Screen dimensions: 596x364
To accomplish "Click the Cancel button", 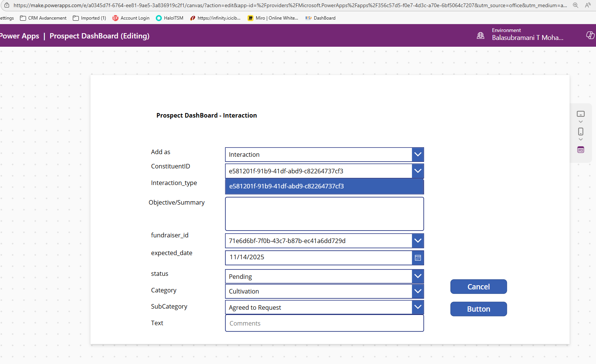I will (x=478, y=286).
